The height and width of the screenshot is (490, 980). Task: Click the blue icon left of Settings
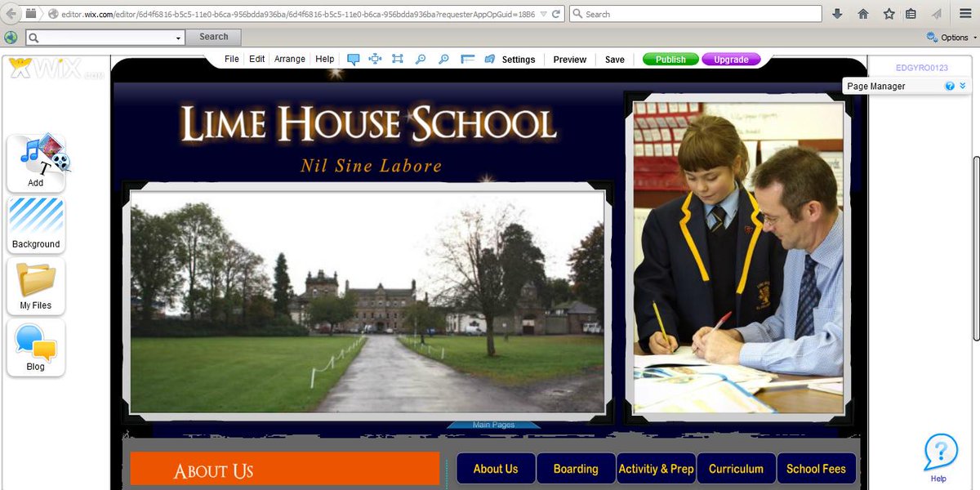(x=490, y=59)
